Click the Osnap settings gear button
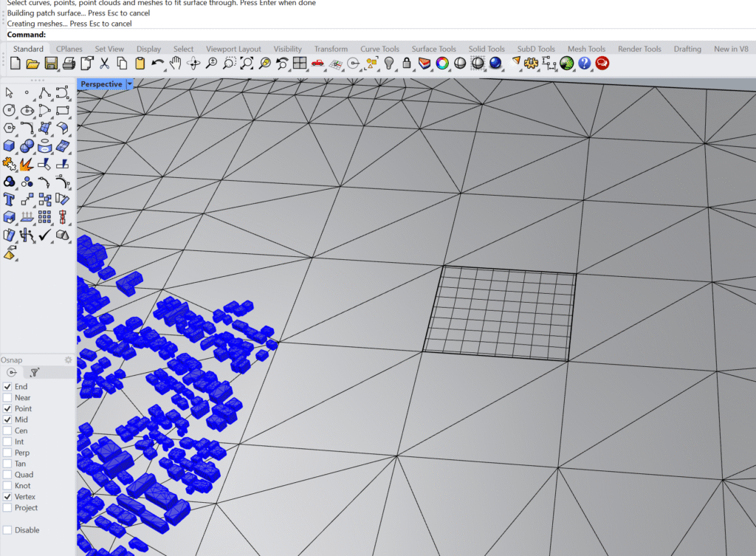Image resolution: width=756 pixels, height=556 pixels. click(x=69, y=360)
